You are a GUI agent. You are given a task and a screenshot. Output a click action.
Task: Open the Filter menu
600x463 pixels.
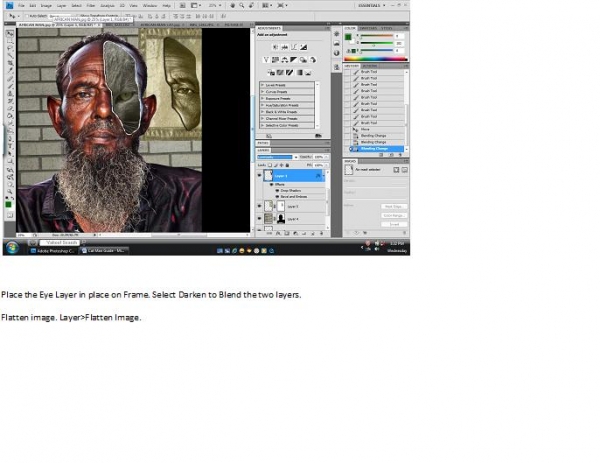click(91, 6)
